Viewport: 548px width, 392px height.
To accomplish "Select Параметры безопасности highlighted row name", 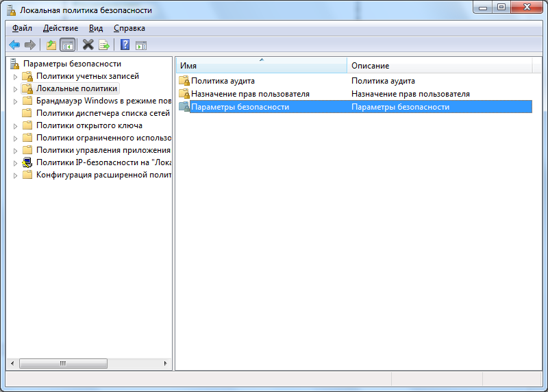I will (x=240, y=107).
